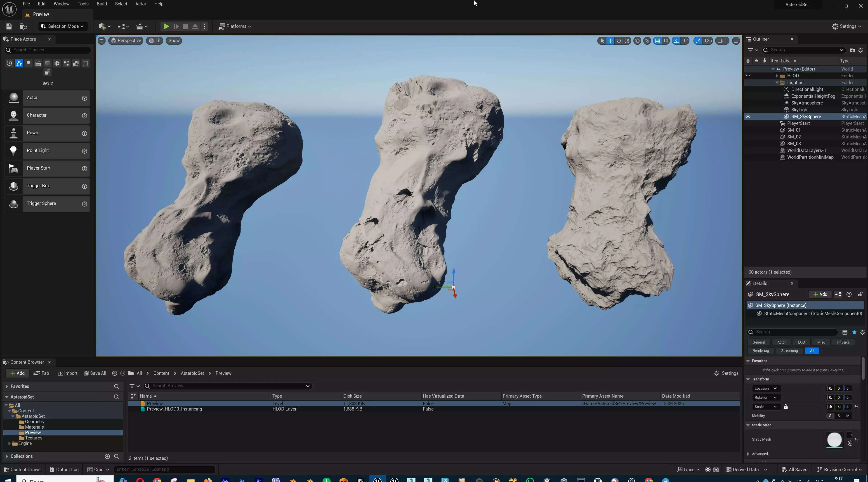The width and height of the screenshot is (868, 482).
Task: Open the File menu
Action: (26, 4)
